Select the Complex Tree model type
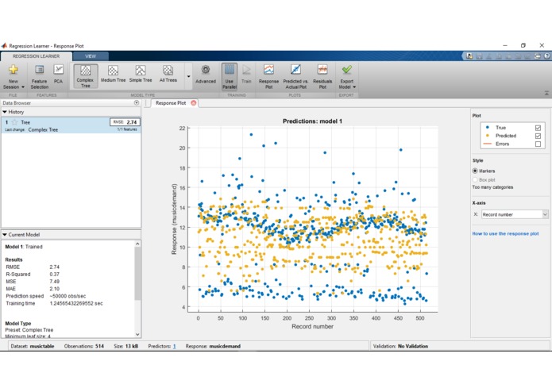This screenshot has height=392, width=552. (x=86, y=76)
